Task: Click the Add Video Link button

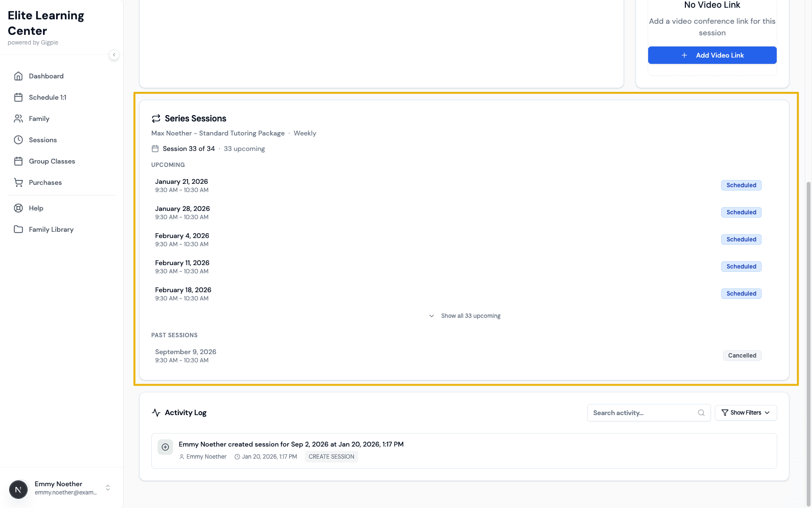Action: tap(712, 55)
